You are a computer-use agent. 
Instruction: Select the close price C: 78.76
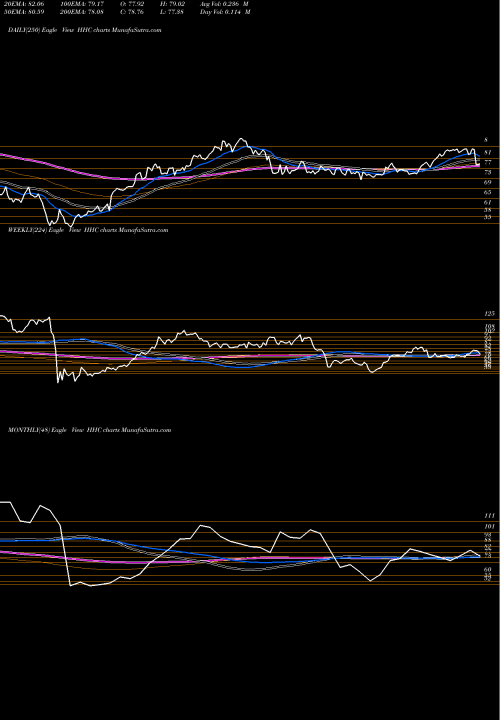[133, 12]
